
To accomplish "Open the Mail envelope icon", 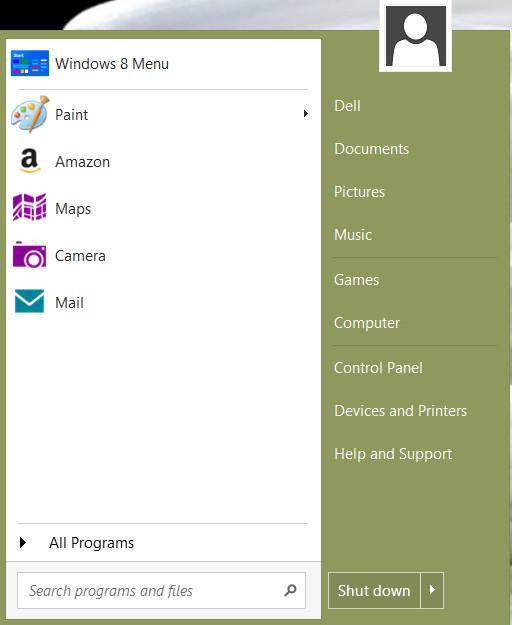I will pyautogui.click(x=29, y=301).
